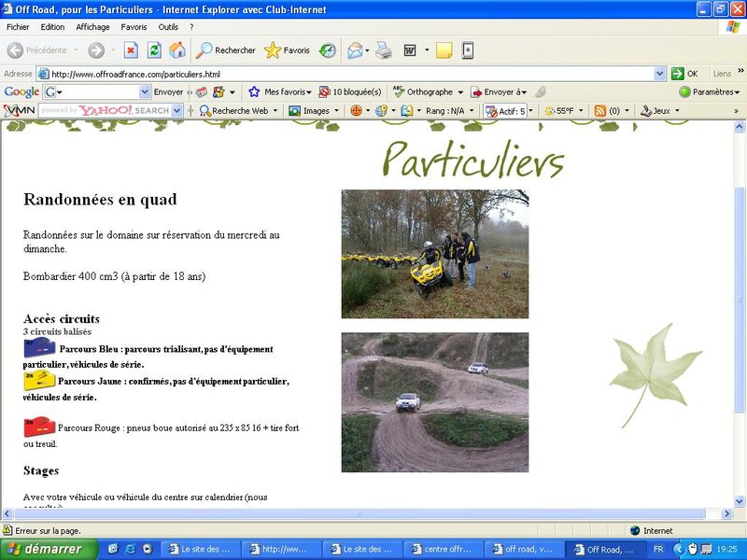Click the Google toolbar logo
Image resolution: width=747 pixels, height=560 pixels.
[x=21, y=91]
